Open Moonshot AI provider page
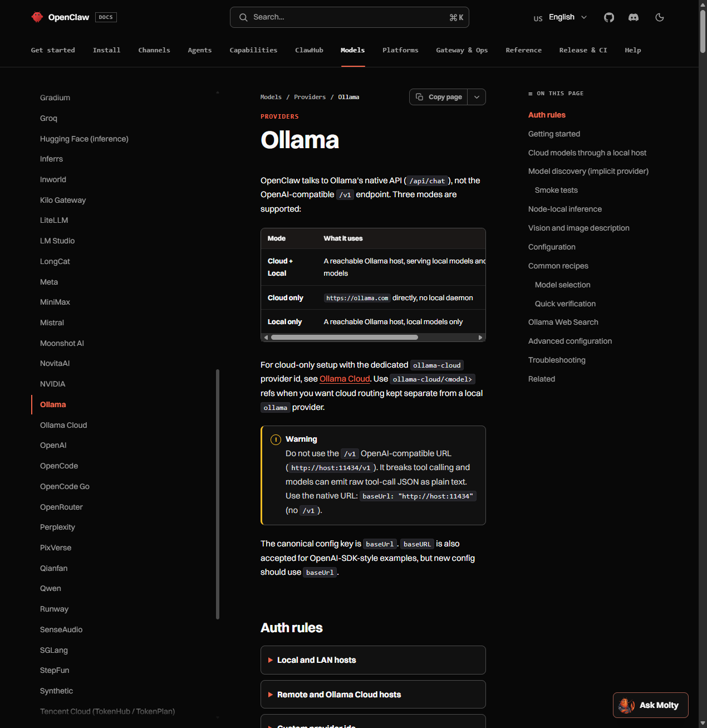 (62, 343)
